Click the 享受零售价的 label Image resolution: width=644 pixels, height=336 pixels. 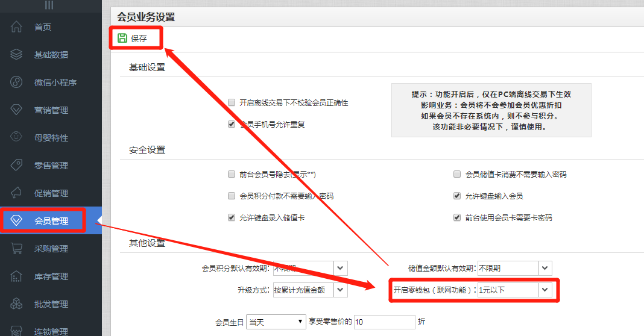click(x=330, y=322)
